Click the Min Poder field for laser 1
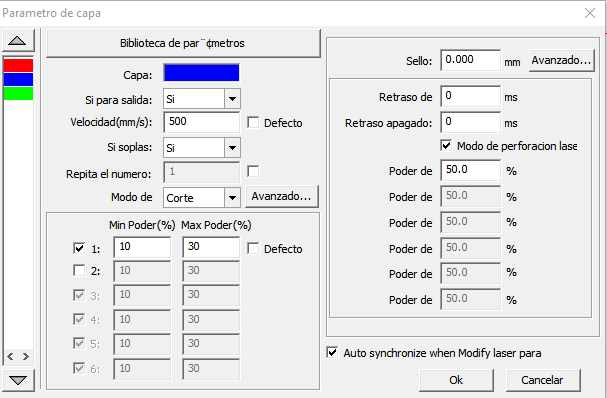Image resolution: width=607 pixels, height=398 pixels. [x=142, y=247]
